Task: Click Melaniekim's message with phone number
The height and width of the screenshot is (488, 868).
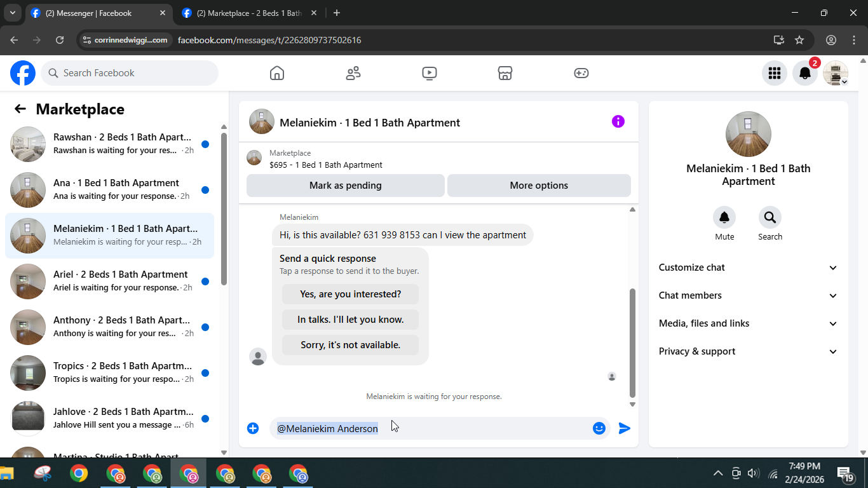Action: coord(403,235)
